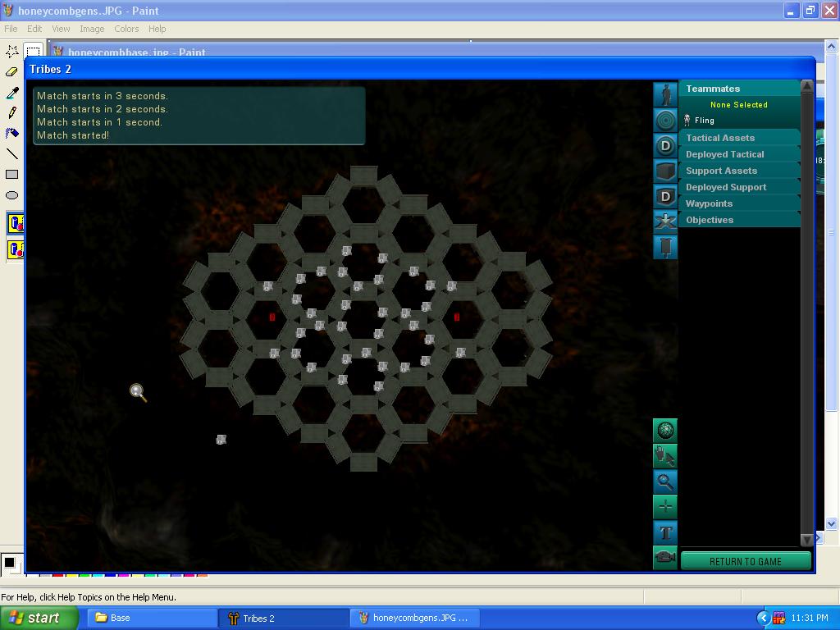
Task: Click the Tribes 2 window title bar
Action: point(420,69)
